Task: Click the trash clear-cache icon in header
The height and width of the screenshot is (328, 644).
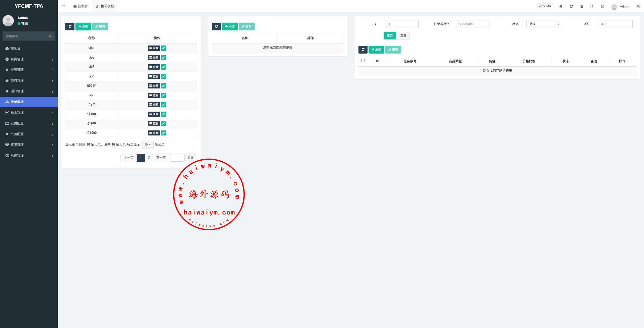Action: coord(582,6)
